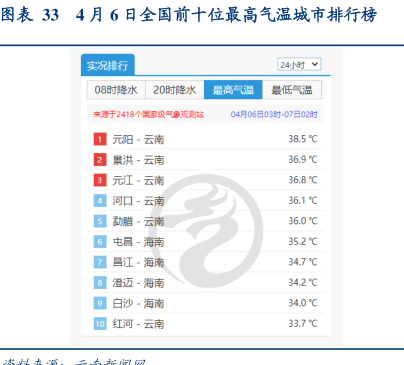The width and height of the screenshot is (404, 365).
Task: Select the 最高气温 tab
Action: [233, 90]
